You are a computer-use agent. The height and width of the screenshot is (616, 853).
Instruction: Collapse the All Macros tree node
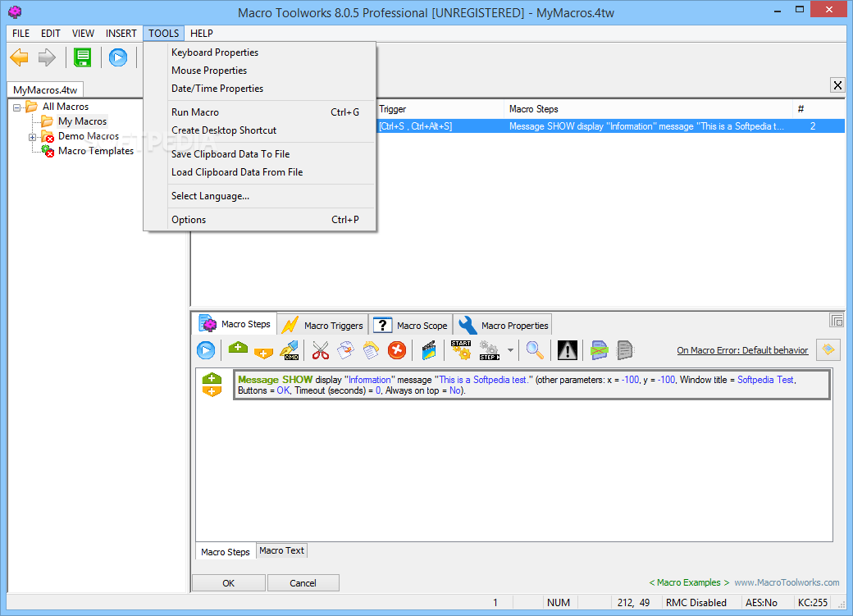[17, 107]
